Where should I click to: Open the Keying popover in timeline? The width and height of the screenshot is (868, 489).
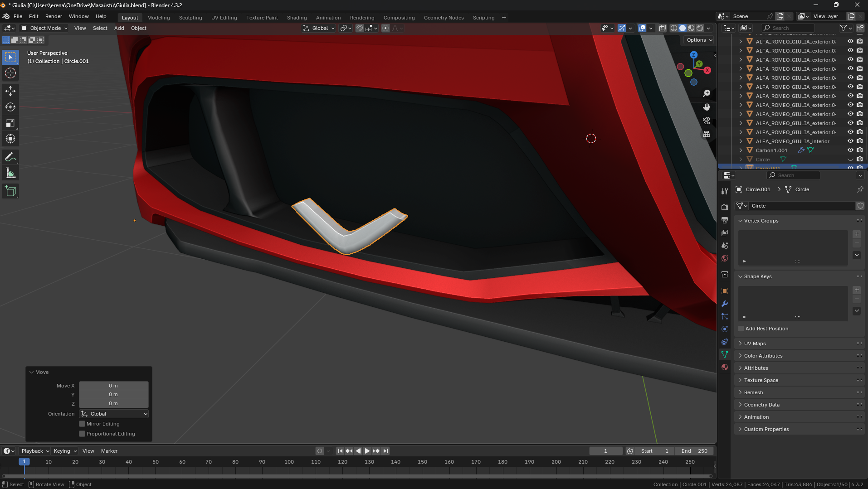click(65, 451)
